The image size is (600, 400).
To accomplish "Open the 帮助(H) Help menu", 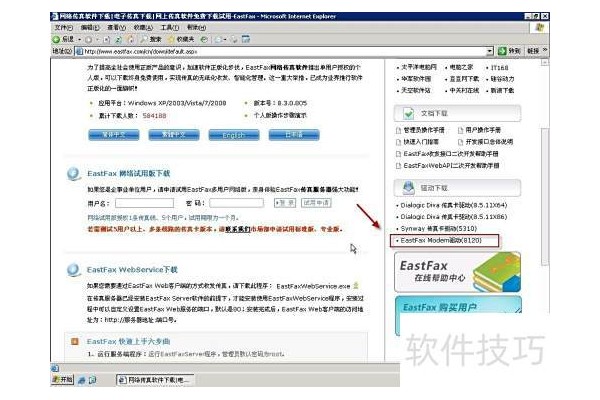I will click(196, 28).
